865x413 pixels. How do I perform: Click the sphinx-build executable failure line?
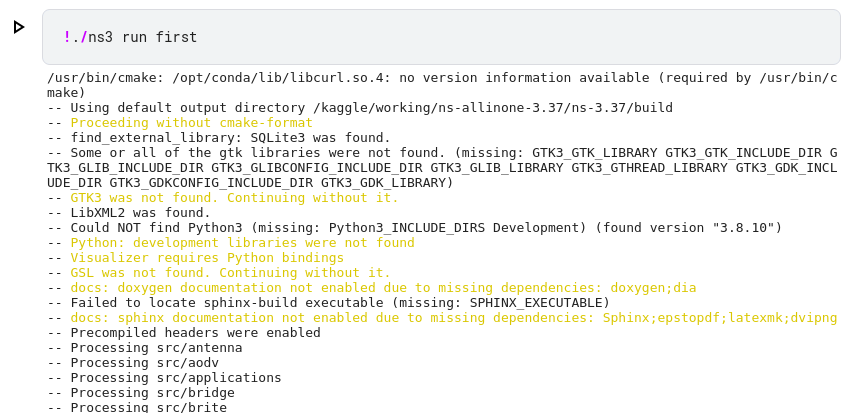point(328,303)
